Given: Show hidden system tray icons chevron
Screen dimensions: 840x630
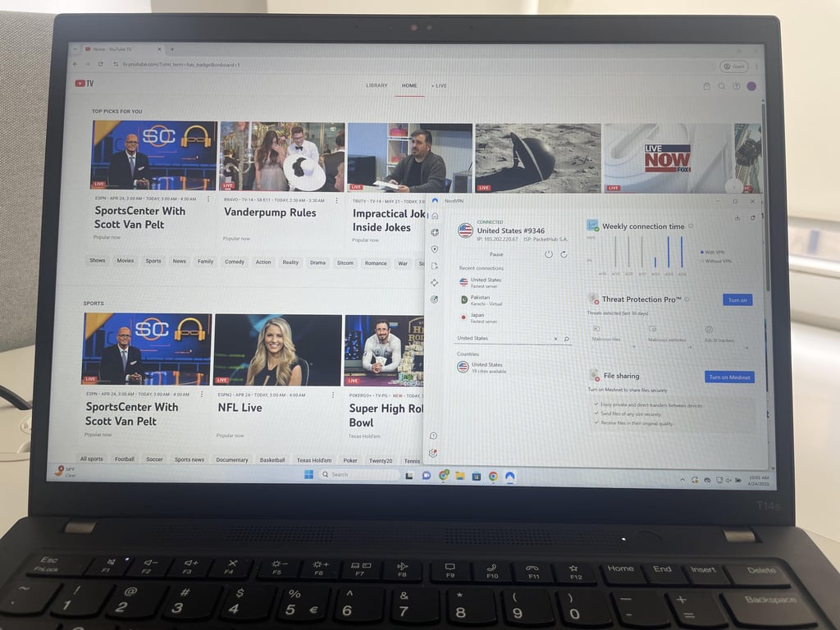Looking at the screenshot, I should [682, 480].
